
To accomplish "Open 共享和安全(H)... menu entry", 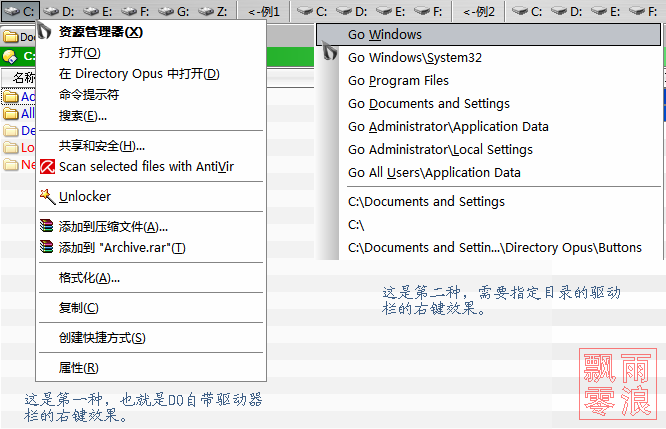I will tap(151, 146).
